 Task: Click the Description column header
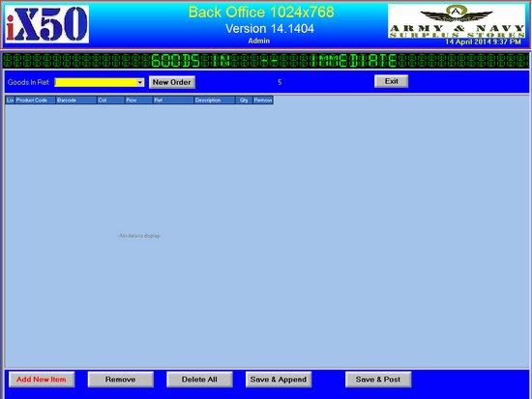(215, 100)
